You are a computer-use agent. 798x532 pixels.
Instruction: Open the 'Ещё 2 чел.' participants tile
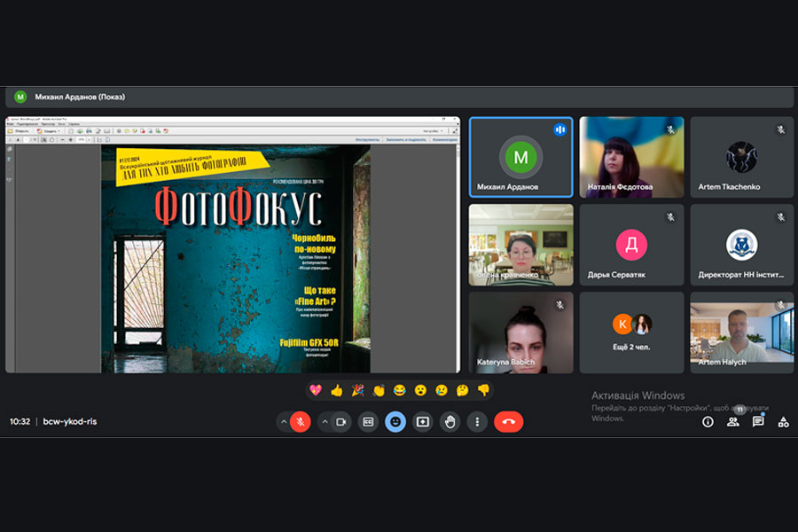(x=631, y=332)
